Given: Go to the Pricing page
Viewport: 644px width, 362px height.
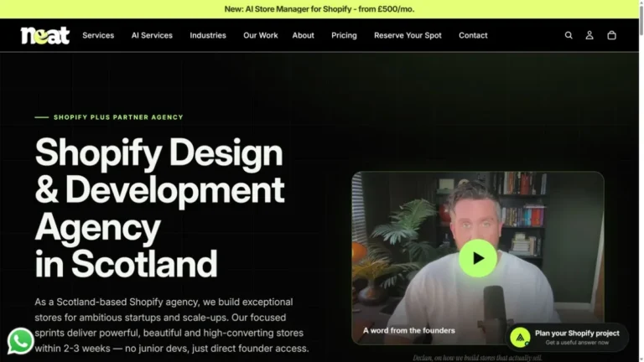Looking at the screenshot, I should point(344,35).
